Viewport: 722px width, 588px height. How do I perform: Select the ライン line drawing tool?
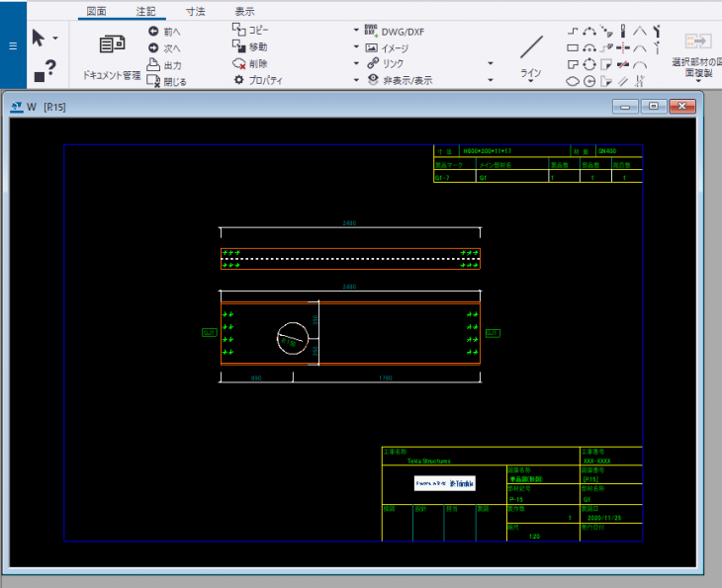tap(531, 49)
